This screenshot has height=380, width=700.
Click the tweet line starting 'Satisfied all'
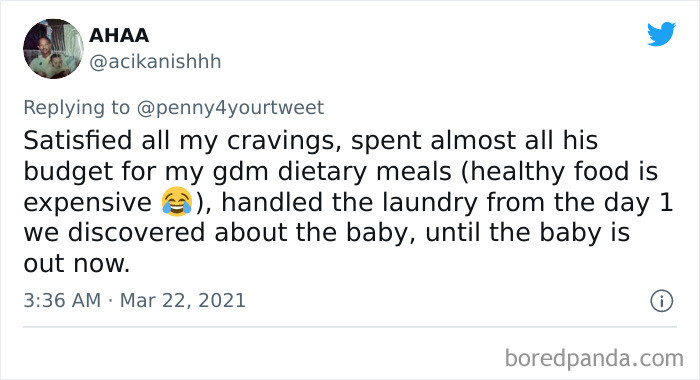pos(311,141)
